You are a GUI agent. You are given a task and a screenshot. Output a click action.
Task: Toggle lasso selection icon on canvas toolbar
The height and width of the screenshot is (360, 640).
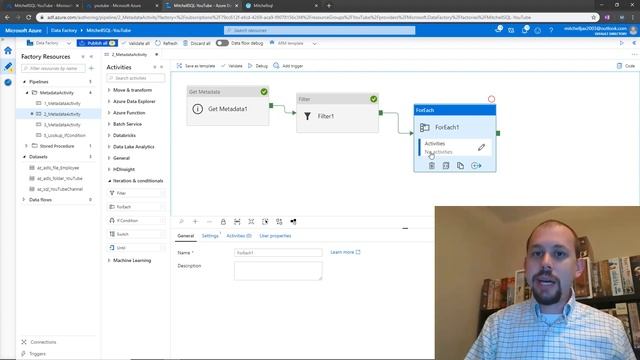coord(265,222)
